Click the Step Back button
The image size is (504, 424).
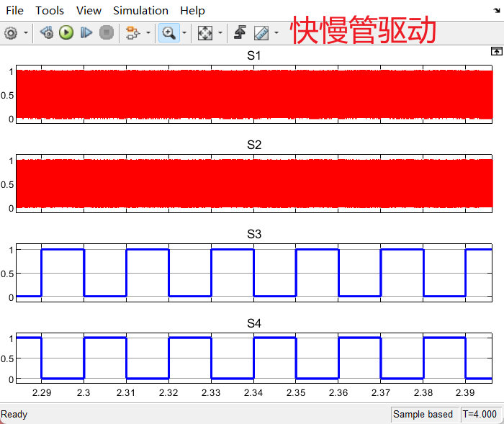47,32
